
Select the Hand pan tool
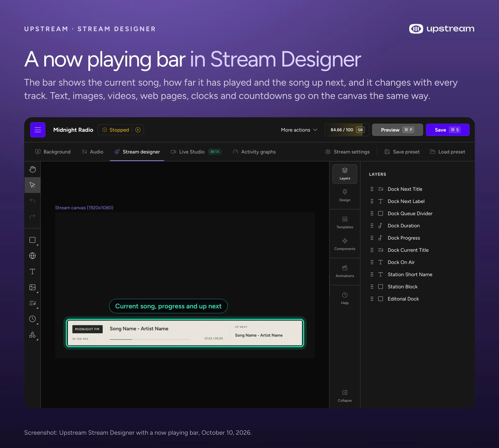tap(32, 169)
